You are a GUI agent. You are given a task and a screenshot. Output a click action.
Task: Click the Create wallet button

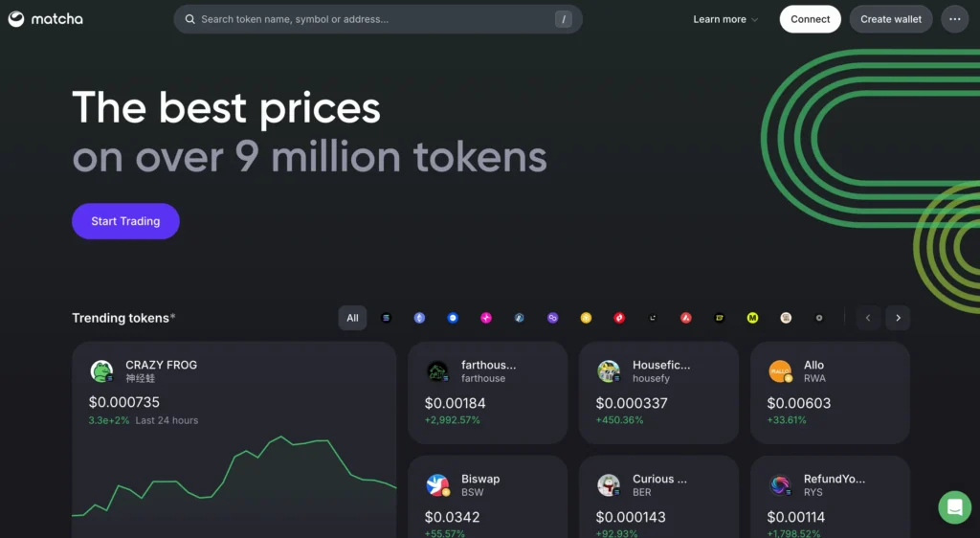tap(891, 19)
